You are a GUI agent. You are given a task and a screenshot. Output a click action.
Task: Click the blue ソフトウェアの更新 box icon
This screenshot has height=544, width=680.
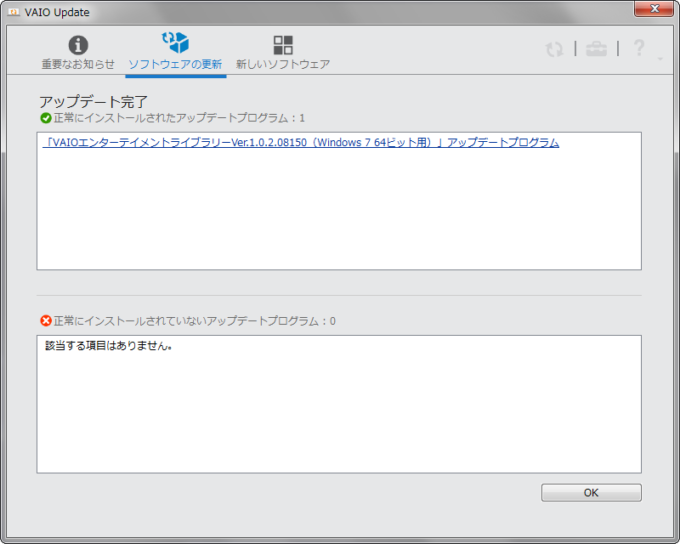coord(175,43)
